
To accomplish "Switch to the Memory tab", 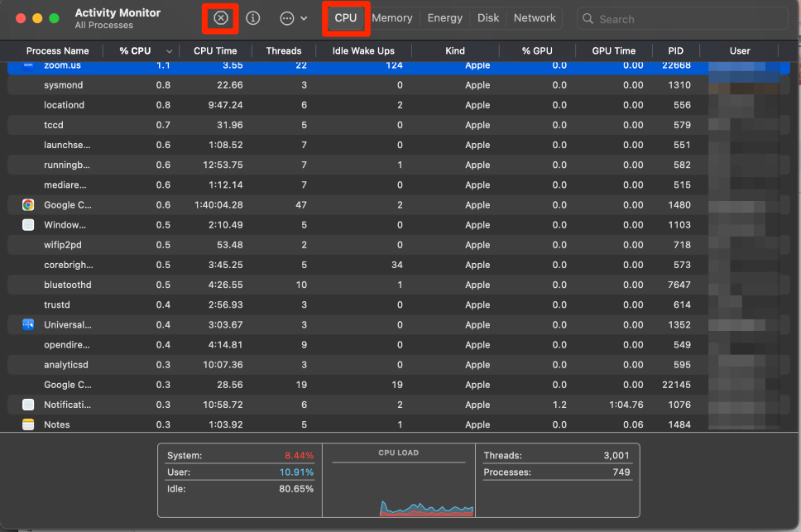I will pyautogui.click(x=392, y=18).
